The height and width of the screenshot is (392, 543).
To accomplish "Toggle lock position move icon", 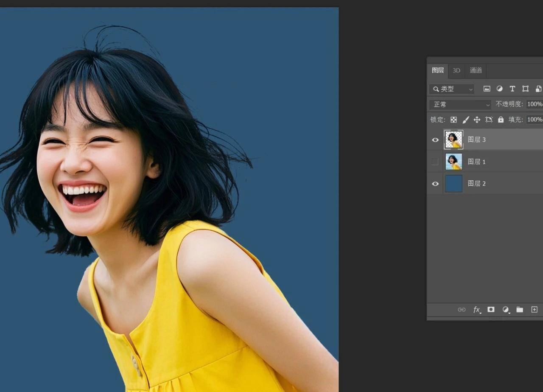I will click(x=477, y=120).
